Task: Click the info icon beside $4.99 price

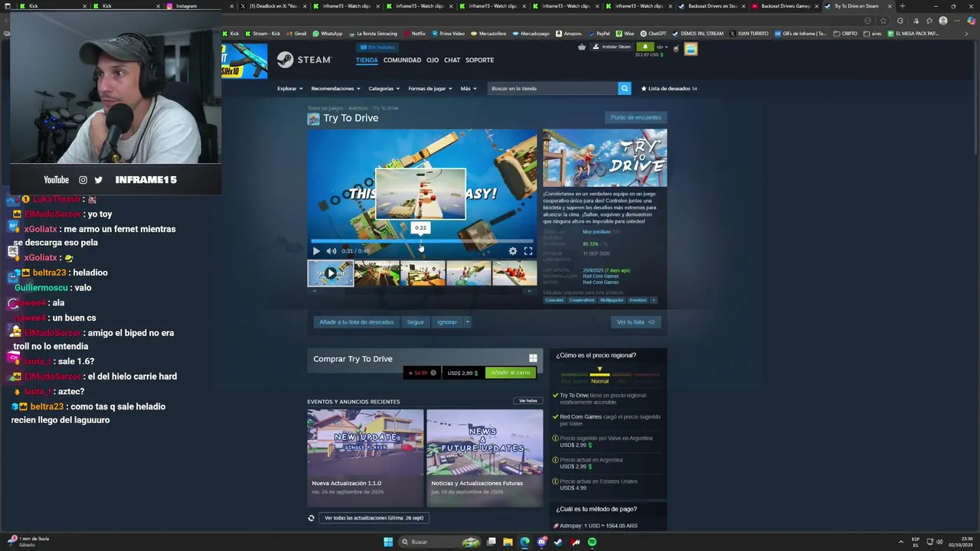Action: pyautogui.click(x=433, y=373)
